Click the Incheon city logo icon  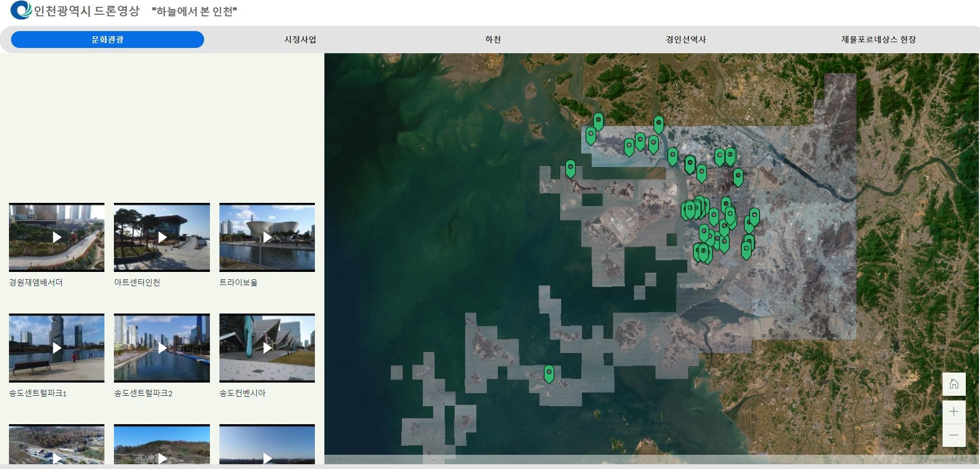tap(21, 11)
